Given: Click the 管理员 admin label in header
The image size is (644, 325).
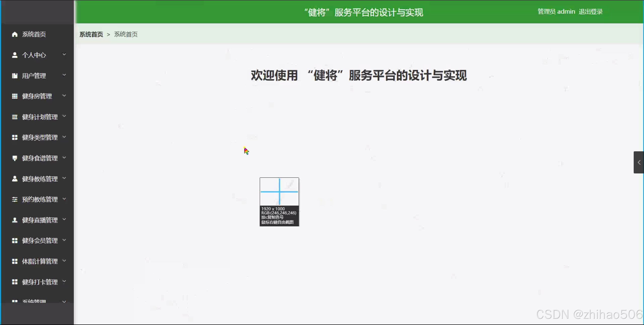Looking at the screenshot, I should pyautogui.click(x=556, y=12).
